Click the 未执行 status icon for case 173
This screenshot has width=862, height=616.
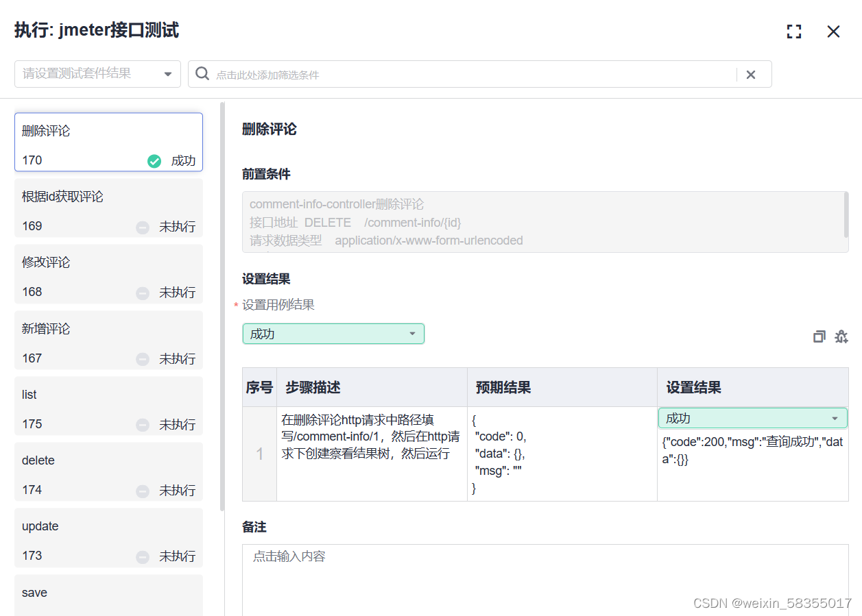(143, 556)
